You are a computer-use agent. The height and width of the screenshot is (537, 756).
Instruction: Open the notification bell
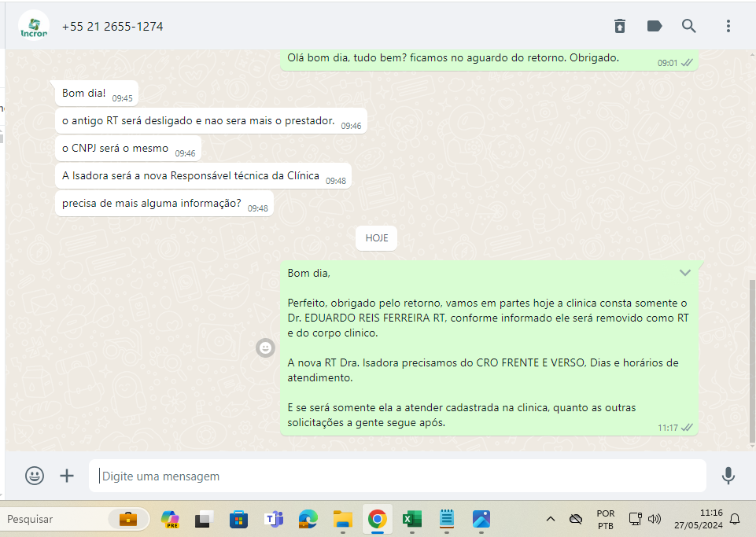(x=735, y=519)
